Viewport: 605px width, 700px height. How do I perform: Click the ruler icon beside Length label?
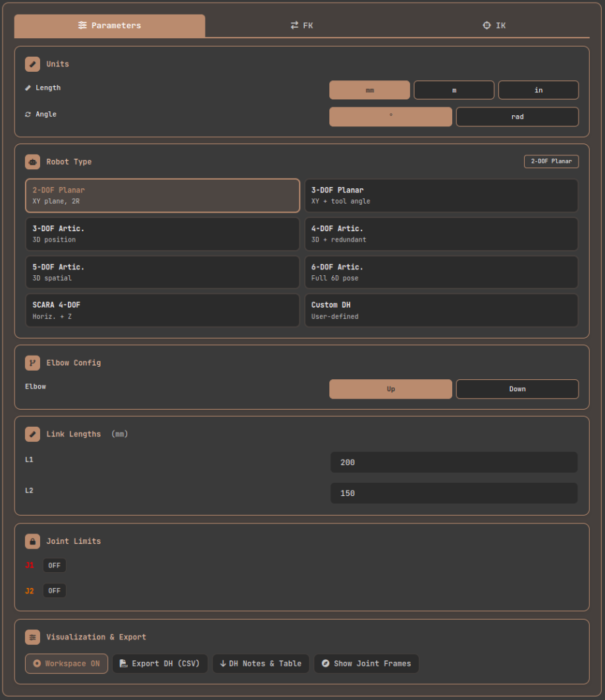(28, 87)
